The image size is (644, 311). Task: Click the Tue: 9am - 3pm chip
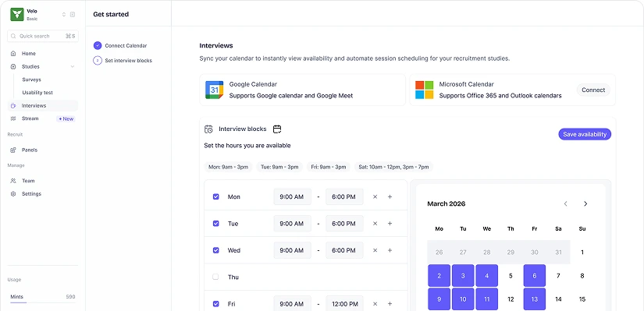tap(279, 167)
